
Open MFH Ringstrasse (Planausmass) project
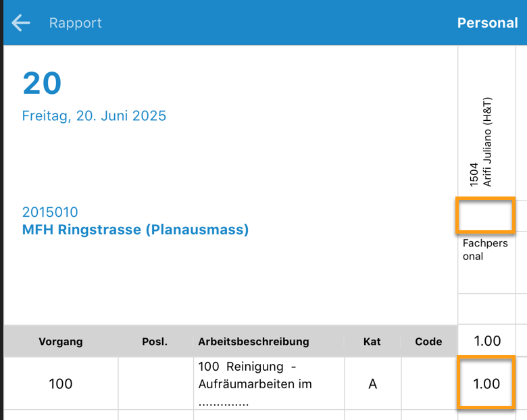[135, 230]
